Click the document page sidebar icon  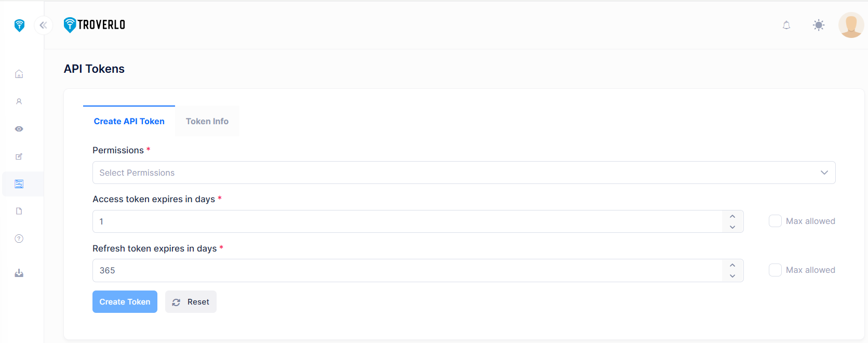click(x=19, y=211)
